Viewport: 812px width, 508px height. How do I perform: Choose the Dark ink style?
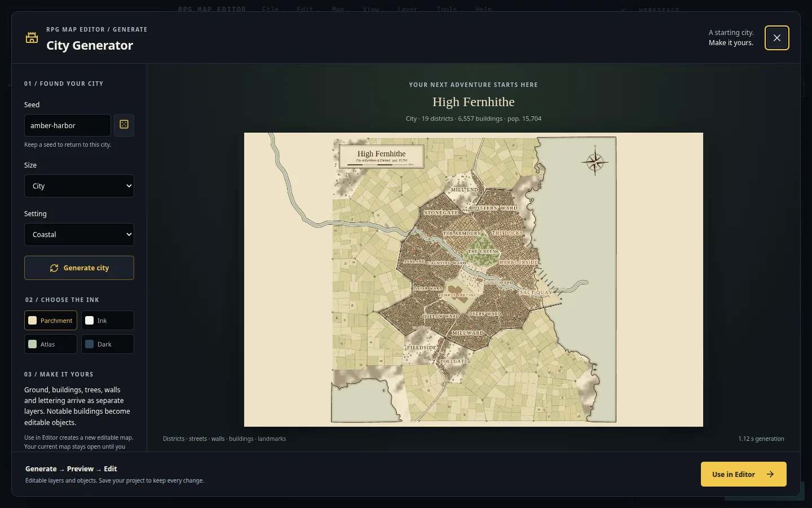point(108,344)
